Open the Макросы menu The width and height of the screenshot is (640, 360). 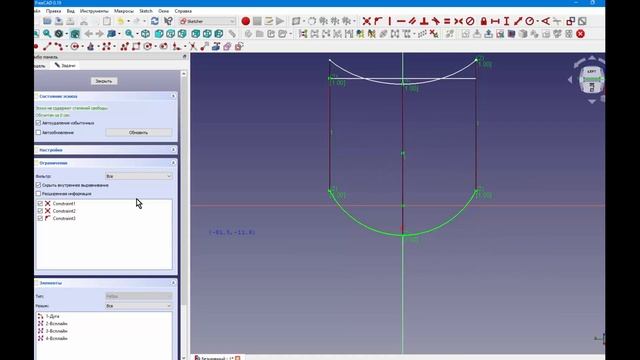124,11
